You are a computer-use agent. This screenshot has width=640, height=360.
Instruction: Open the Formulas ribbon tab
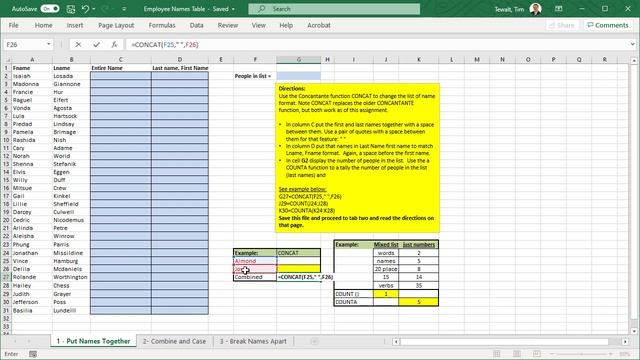click(x=162, y=25)
